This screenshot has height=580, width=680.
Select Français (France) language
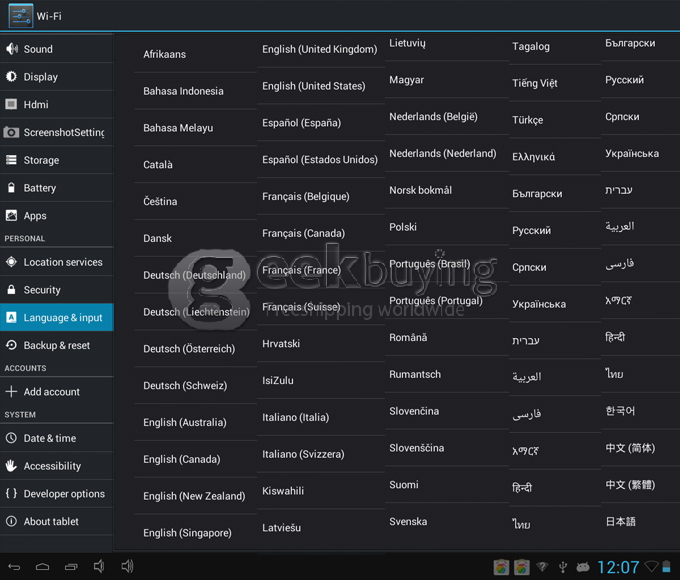coord(301,270)
